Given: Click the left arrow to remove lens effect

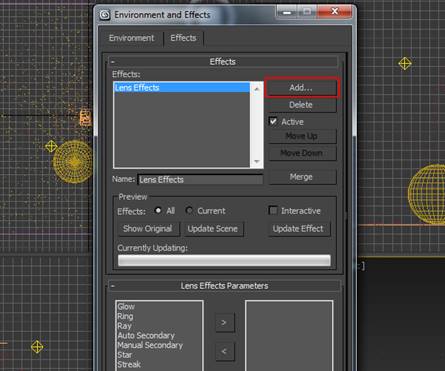Looking at the screenshot, I should tap(225, 351).
